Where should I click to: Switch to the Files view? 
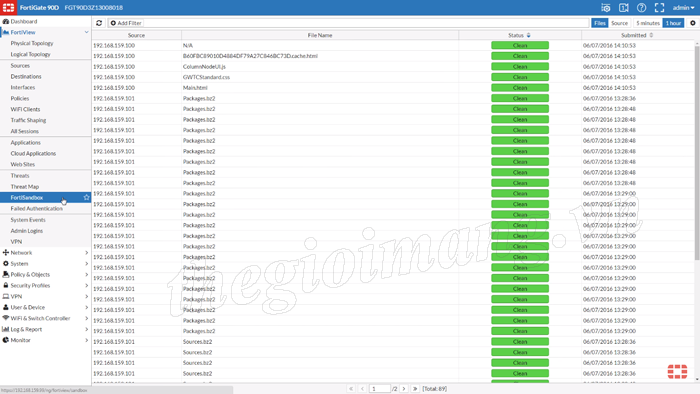[x=600, y=23]
